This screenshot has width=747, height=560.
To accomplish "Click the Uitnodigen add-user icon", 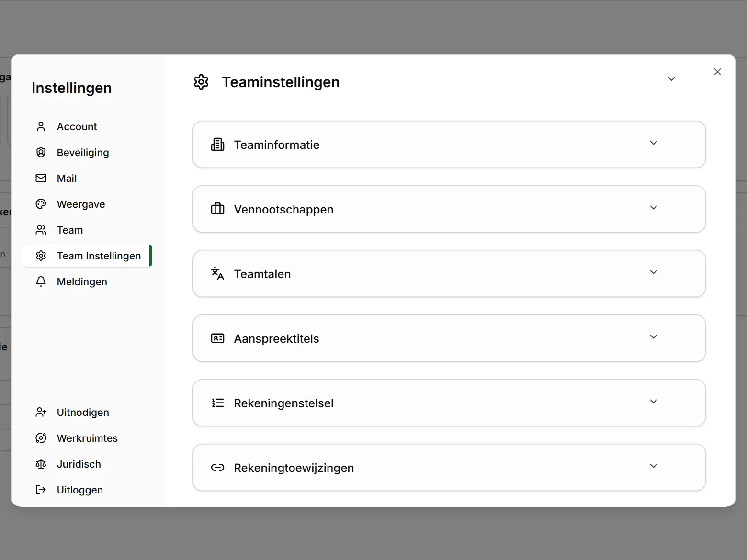I will pos(41,412).
